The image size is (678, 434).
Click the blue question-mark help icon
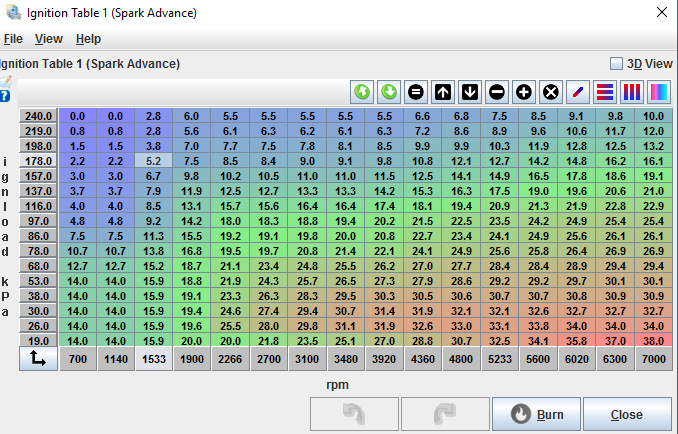pyautogui.click(x=6, y=96)
